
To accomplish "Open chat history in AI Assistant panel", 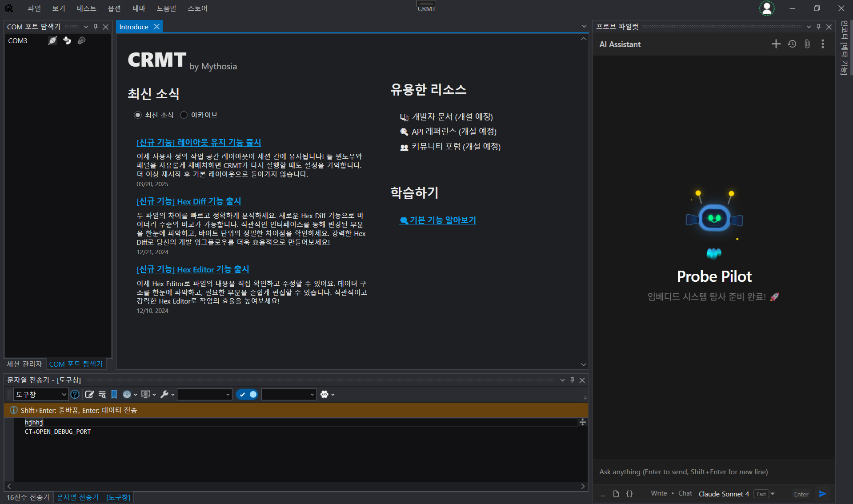I will [x=792, y=44].
